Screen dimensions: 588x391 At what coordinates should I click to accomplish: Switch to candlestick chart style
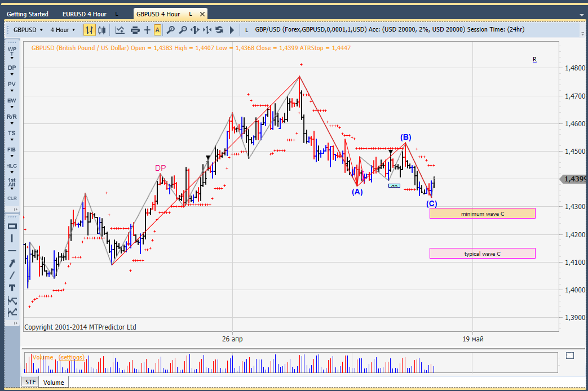102,30
